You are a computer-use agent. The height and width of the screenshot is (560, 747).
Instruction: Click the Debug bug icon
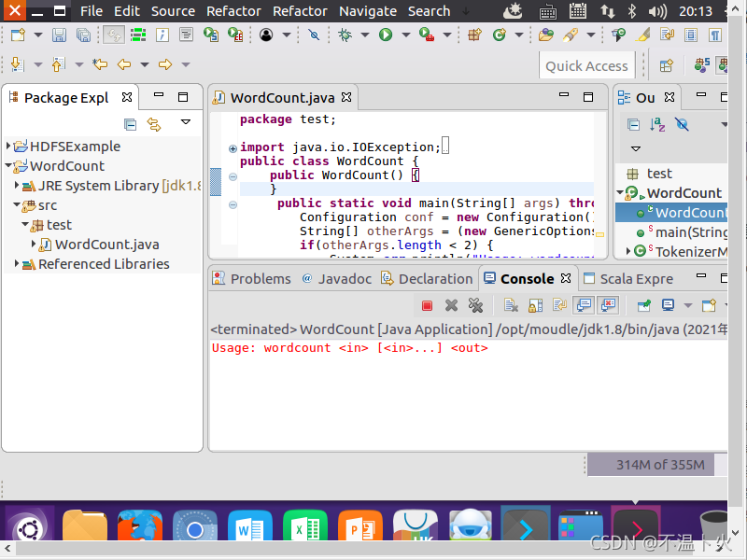[x=345, y=35]
